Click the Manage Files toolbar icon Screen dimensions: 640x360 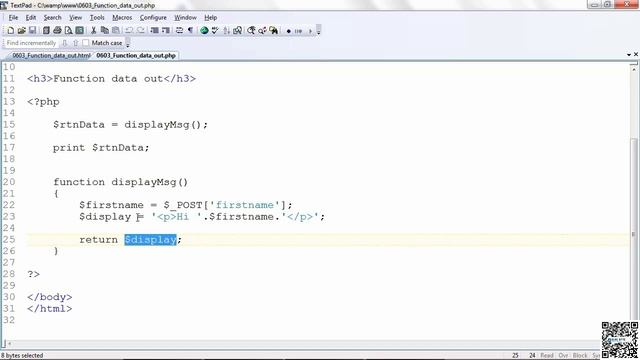point(46,31)
